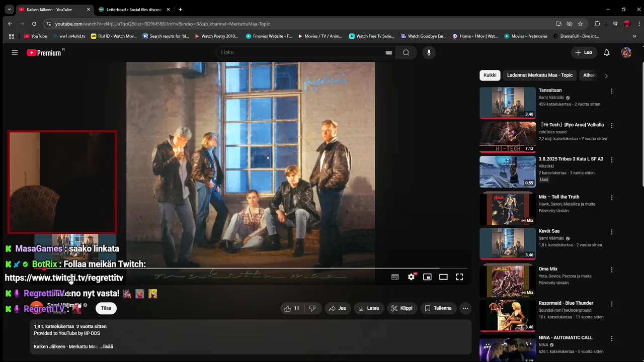Open the YouTube bookmark
The width and height of the screenshot is (644, 362).
pos(35,36)
